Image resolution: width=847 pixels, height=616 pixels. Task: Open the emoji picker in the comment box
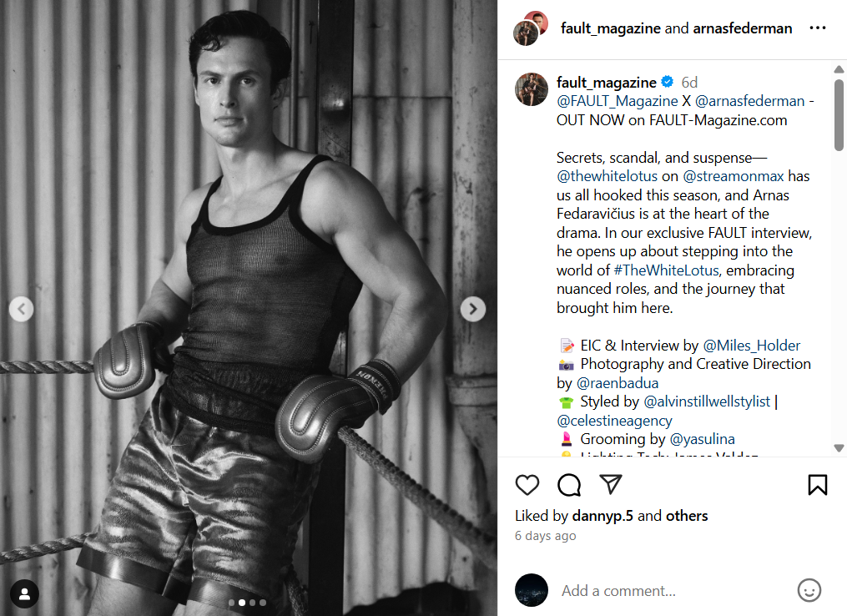[x=809, y=590]
